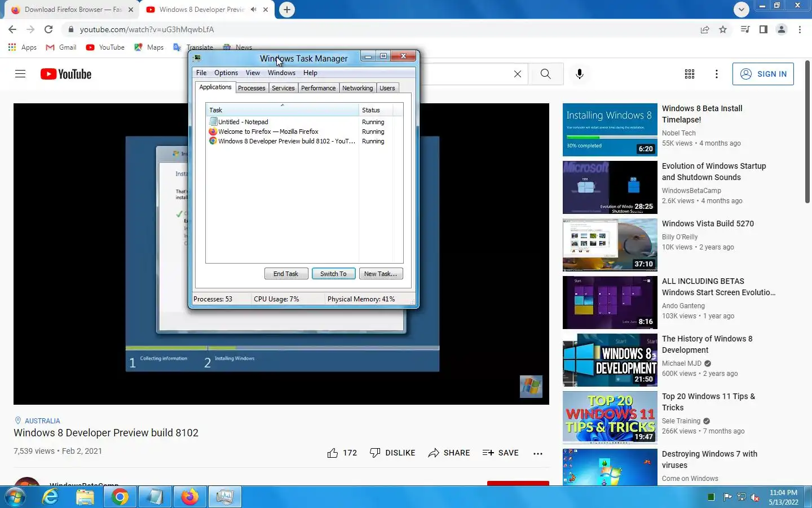812x508 pixels.
Task: Open the AUSTRALIA location link
Action: [42, 421]
